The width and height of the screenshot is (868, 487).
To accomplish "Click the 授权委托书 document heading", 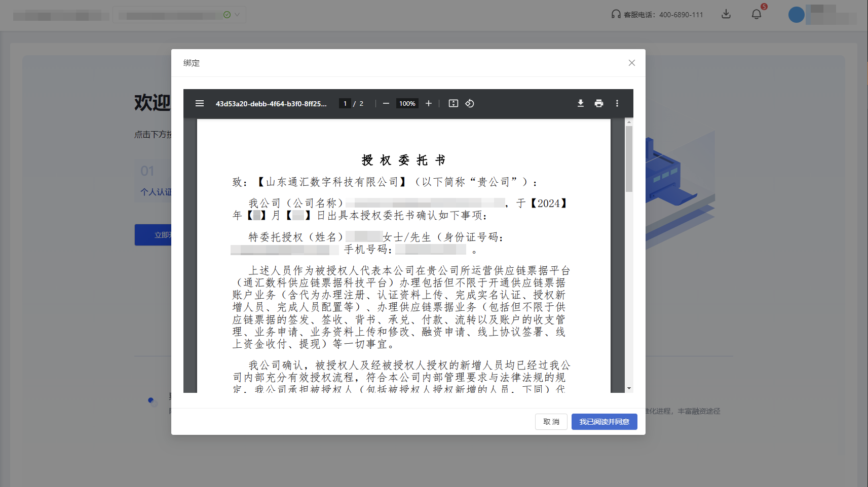I will 404,160.
